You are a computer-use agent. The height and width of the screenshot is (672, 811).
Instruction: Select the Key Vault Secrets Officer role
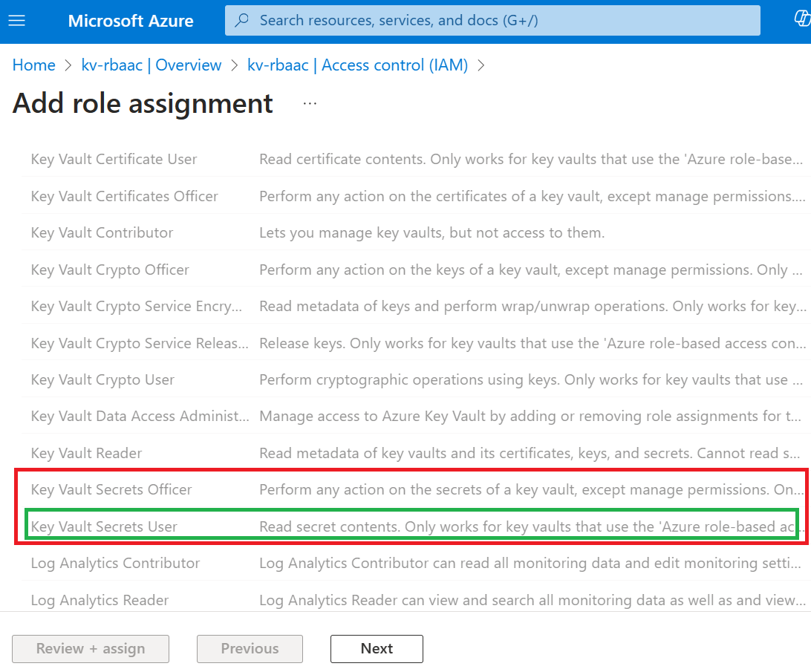click(111, 489)
